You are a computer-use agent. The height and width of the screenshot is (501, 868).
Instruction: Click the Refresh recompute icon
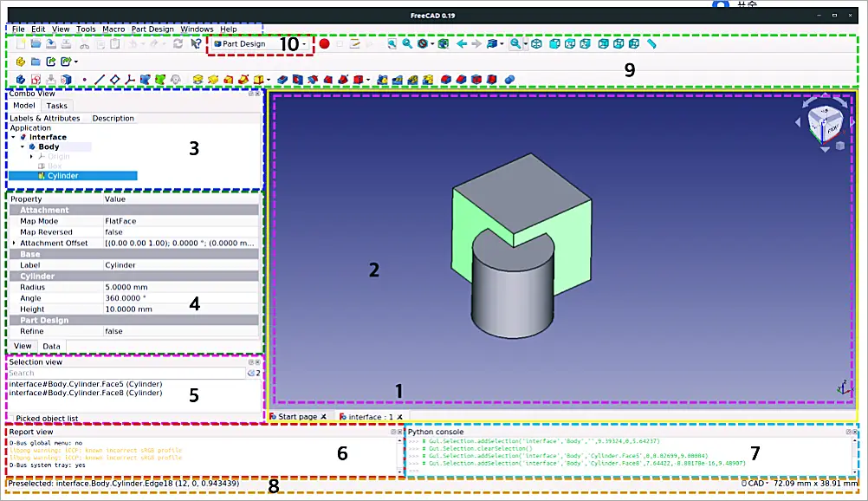178,44
